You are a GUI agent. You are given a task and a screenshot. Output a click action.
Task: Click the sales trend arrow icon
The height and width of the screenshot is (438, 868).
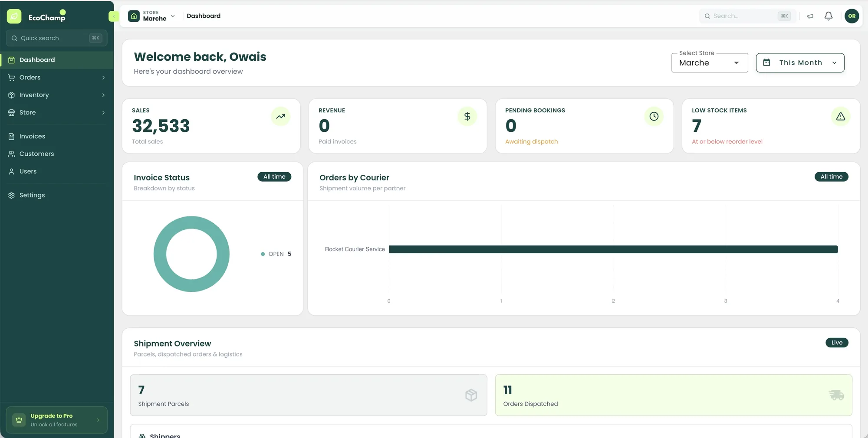pos(281,116)
